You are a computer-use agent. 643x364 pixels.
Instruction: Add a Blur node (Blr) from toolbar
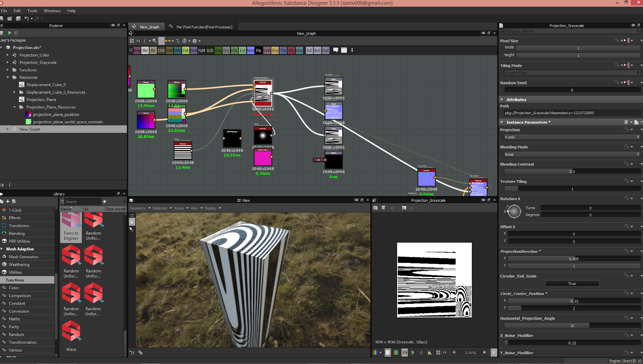click(153, 51)
